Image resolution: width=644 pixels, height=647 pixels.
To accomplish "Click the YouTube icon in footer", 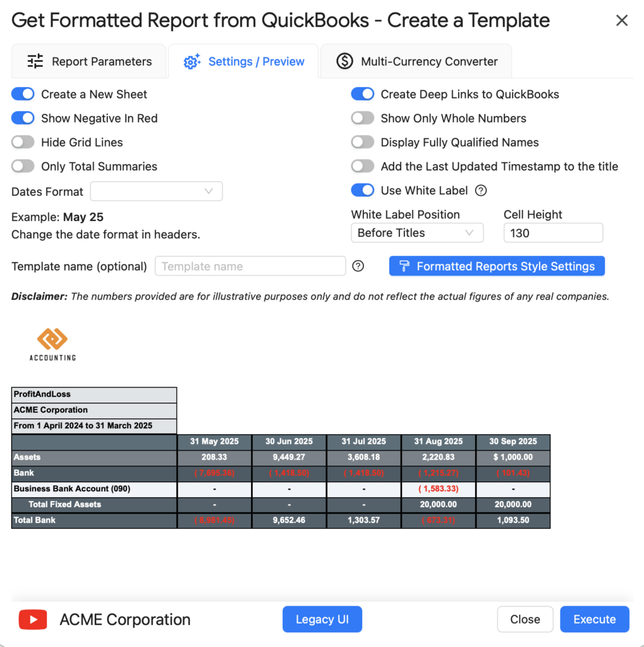I will (x=33, y=620).
